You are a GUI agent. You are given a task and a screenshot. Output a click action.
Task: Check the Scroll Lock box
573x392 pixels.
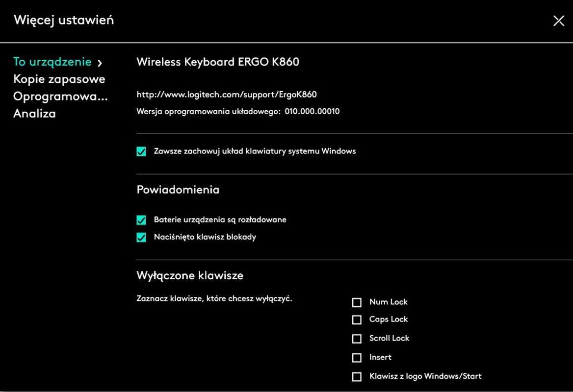click(x=357, y=339)
